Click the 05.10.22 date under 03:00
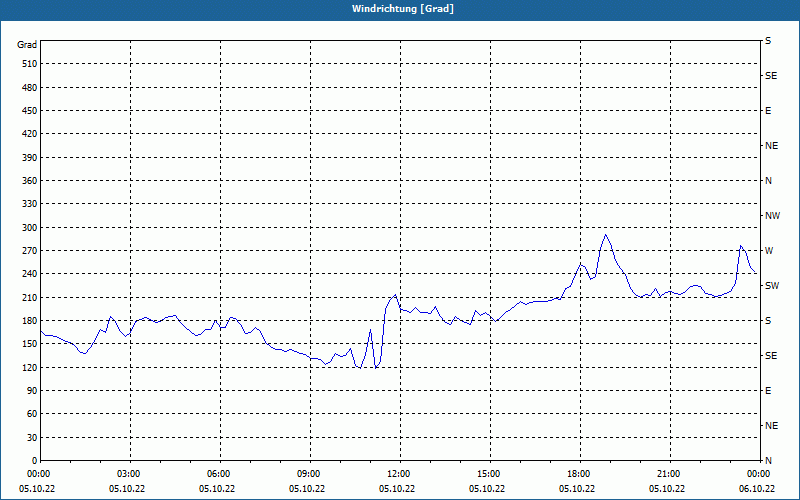800x500 pixels. coord(127,488)
